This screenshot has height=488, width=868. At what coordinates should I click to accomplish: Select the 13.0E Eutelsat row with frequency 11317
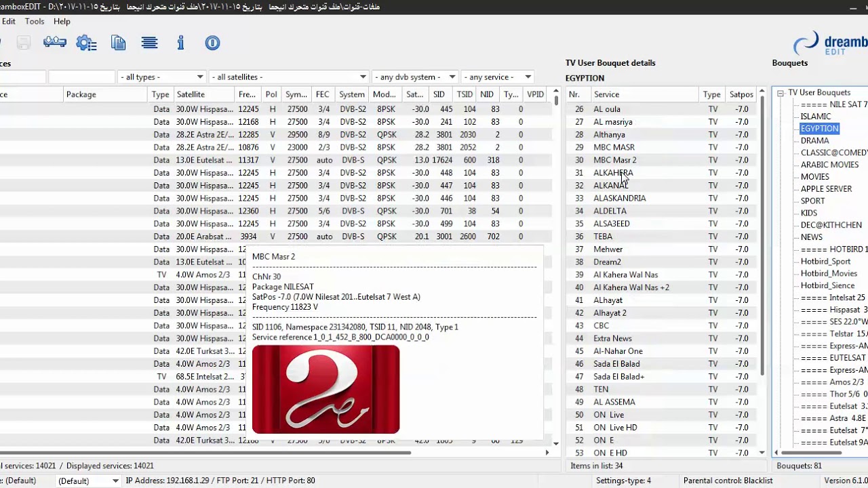click(275, 160)
